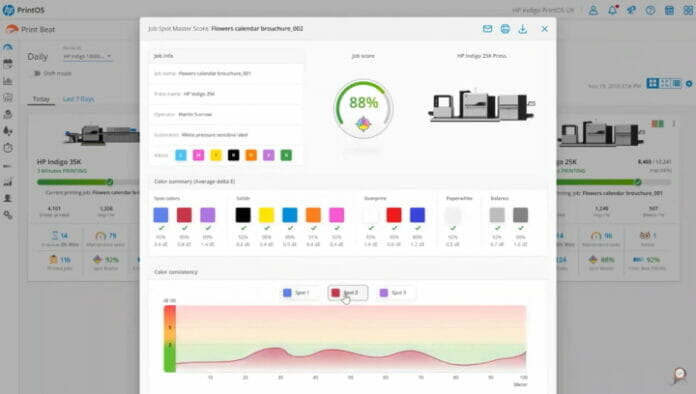Open three-dot menu on HP Indigo 25K card
This screenshot has height=394, width=696.
[x=674, y=124]
